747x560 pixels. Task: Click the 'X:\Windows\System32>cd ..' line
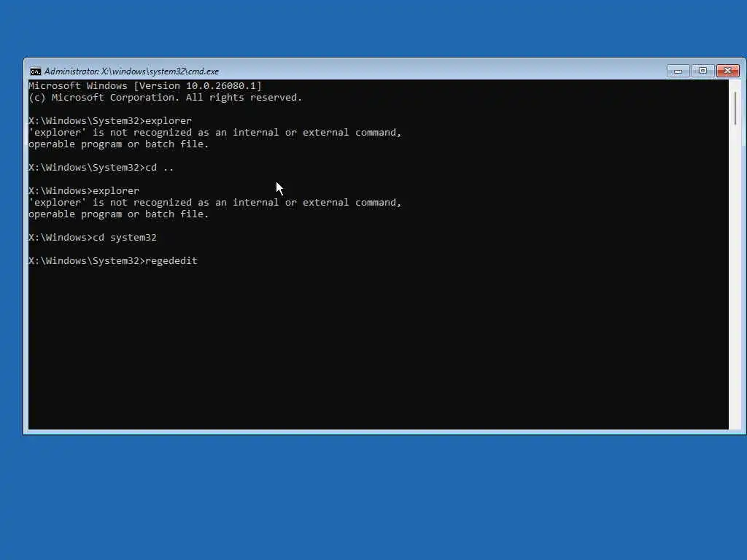(x=101, y=168)
